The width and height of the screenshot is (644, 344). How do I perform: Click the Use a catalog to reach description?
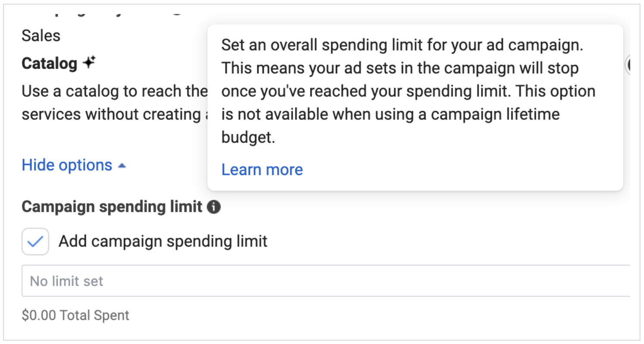pos(115,91)
